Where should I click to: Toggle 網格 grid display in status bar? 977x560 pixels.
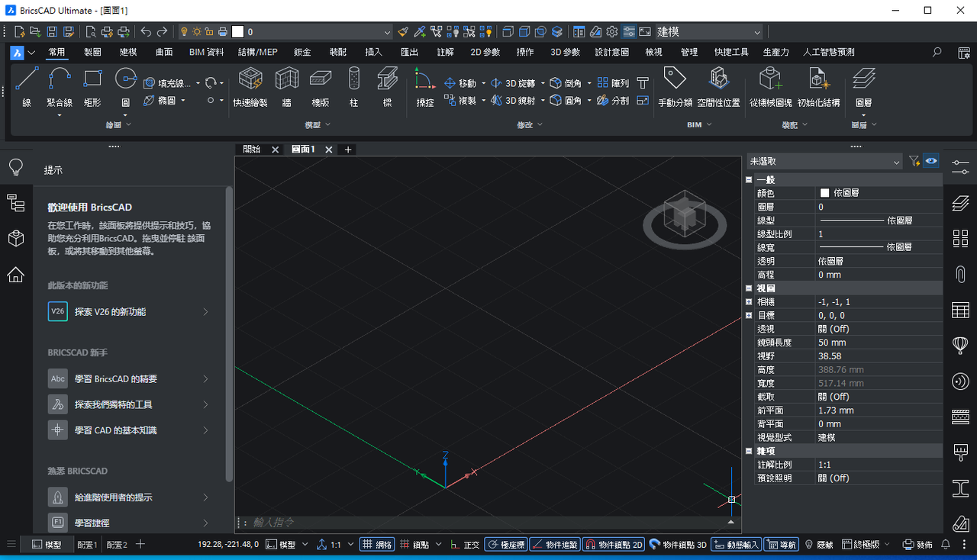pyautogui.click(x=377, y=545)
